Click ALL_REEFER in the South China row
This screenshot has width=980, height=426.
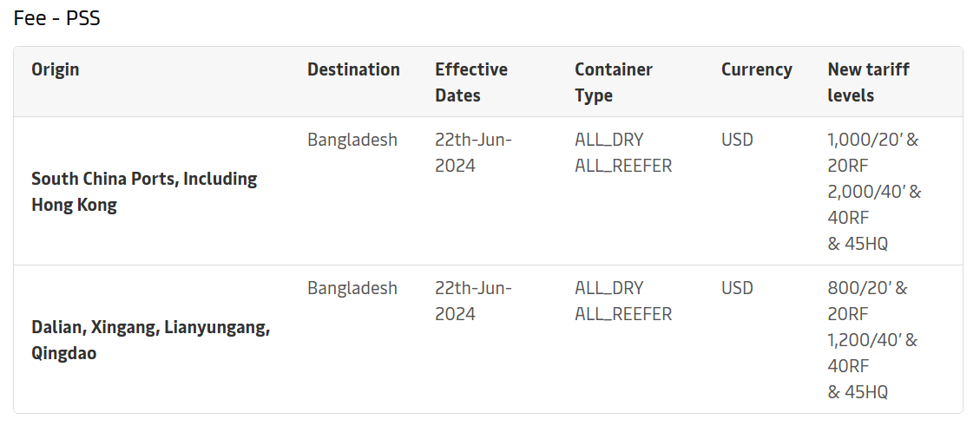tap(622, 166)
